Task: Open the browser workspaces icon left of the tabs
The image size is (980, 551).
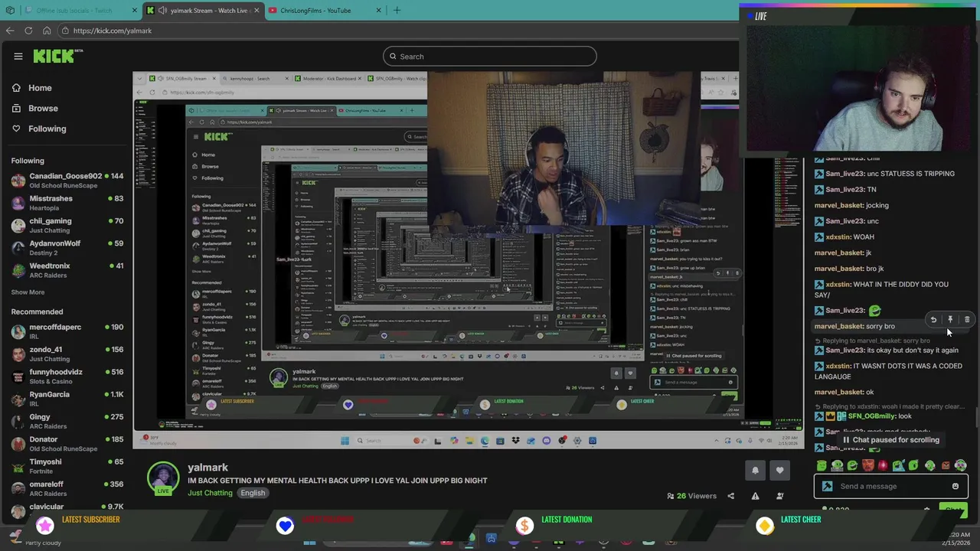Action: (x=10, y=11)
